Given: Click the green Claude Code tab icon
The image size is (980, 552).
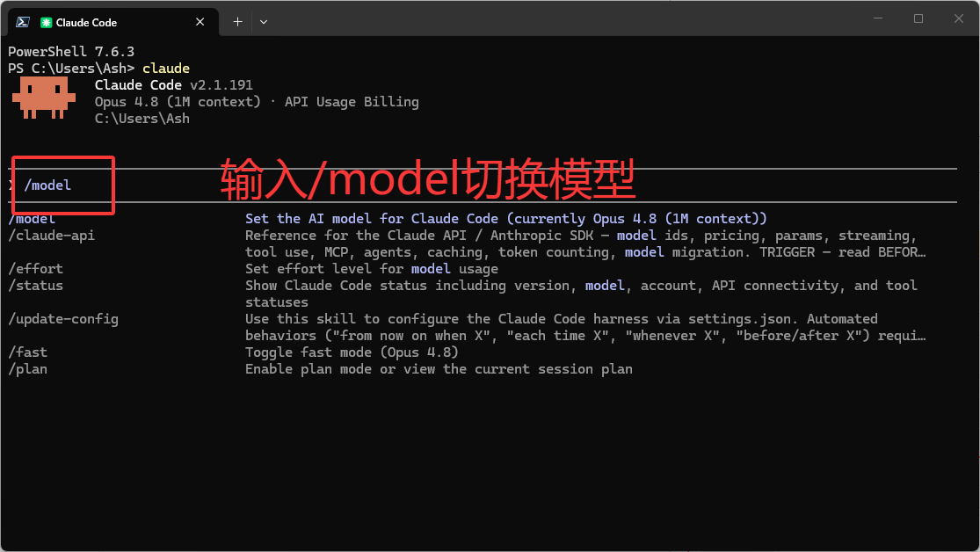Looking at the screenshot, I should click(x=47, y=23).
